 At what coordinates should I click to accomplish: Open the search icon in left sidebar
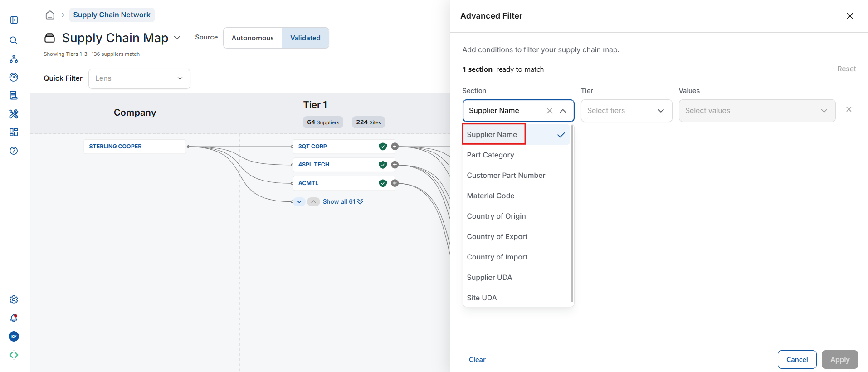[14, 40]
